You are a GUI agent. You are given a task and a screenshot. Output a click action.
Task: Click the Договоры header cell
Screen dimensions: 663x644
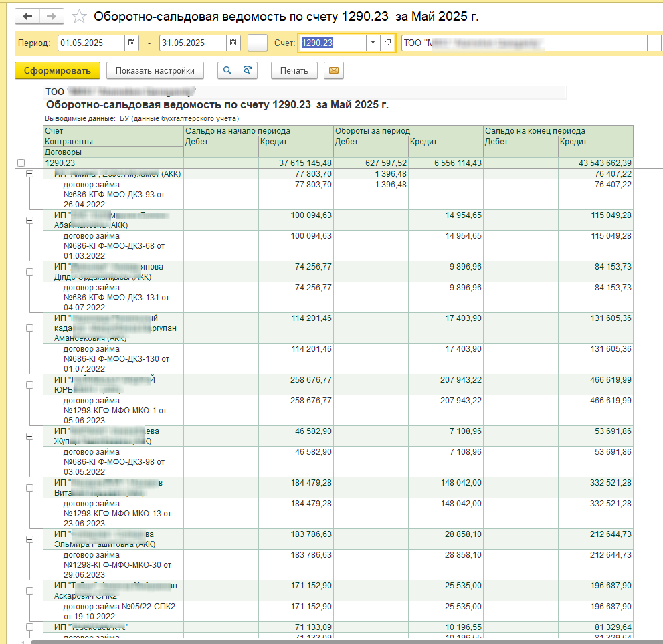(113, 152)
